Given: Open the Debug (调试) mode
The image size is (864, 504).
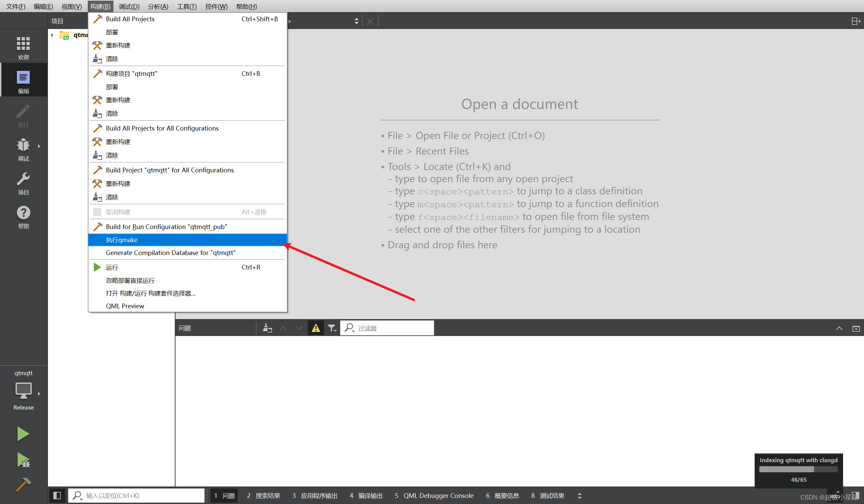Looking at the screenshot, I should coord(23,149).
